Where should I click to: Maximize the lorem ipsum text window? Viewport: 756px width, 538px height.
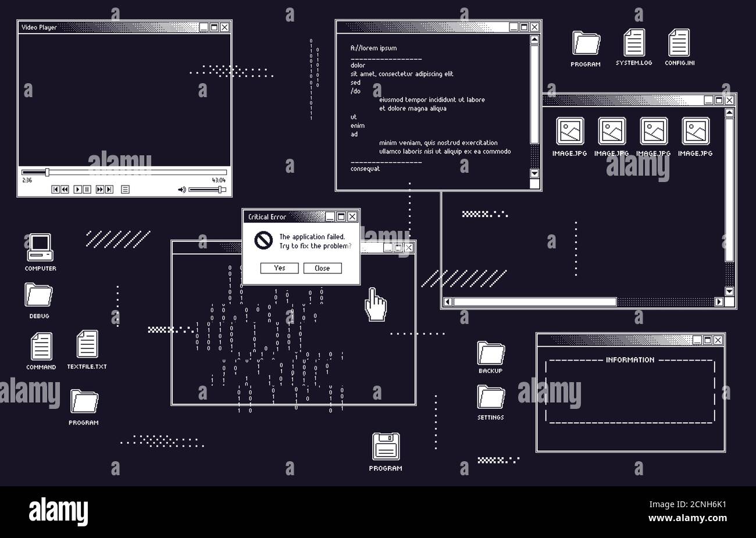[524, 27]
